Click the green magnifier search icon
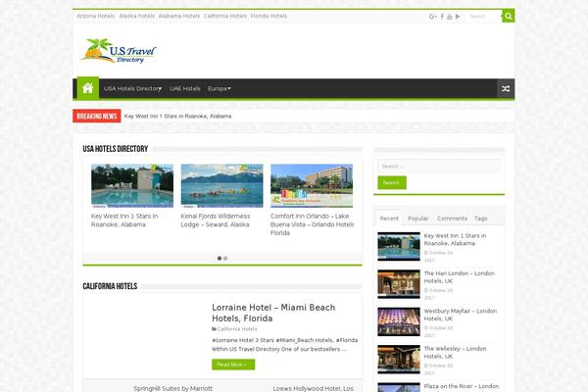 point(508,16)
